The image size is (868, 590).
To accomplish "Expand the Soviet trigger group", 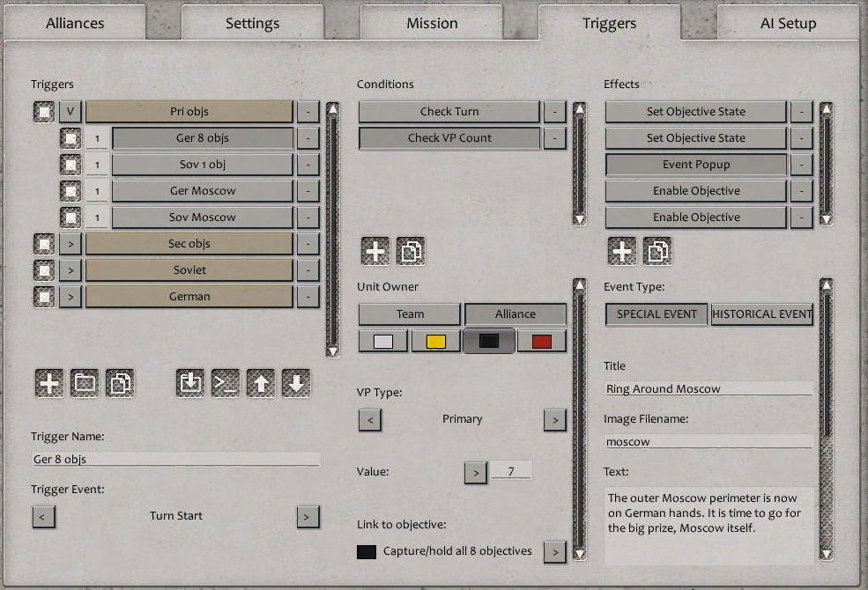I will [x=70, y=270].
